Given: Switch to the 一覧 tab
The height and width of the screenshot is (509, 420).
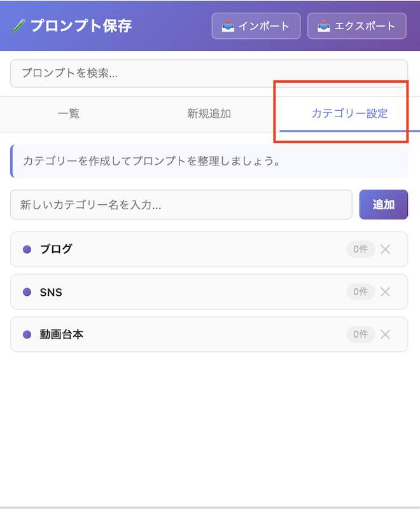Looking at the screenshot, I should (69, 114).
